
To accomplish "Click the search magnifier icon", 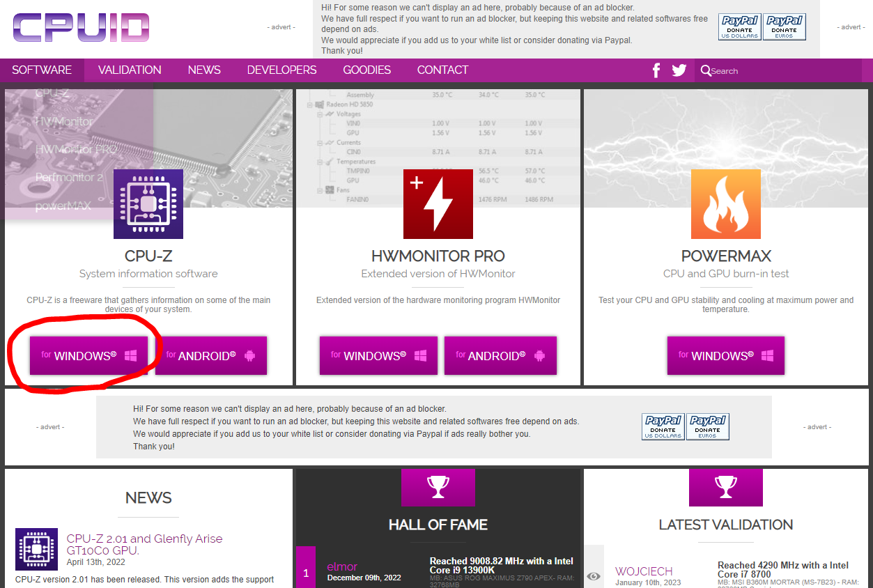I will tap(706, 70).
